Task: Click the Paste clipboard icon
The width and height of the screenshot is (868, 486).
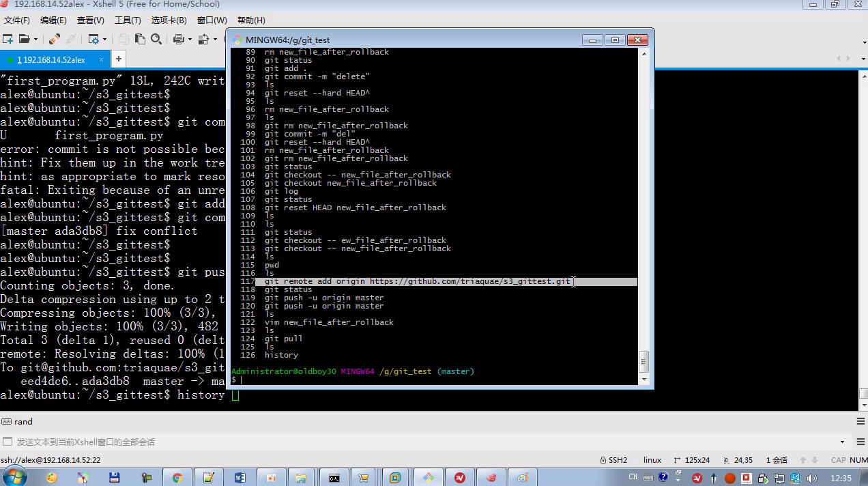Action: point(140,39)
